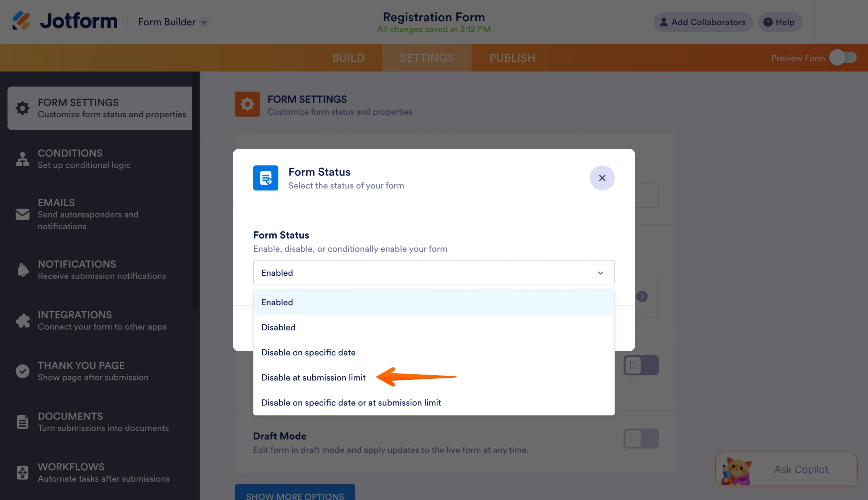The width and height of the screenshot is (868, 500).
Task: Click the Registration Form title
Action: (434, 17)
